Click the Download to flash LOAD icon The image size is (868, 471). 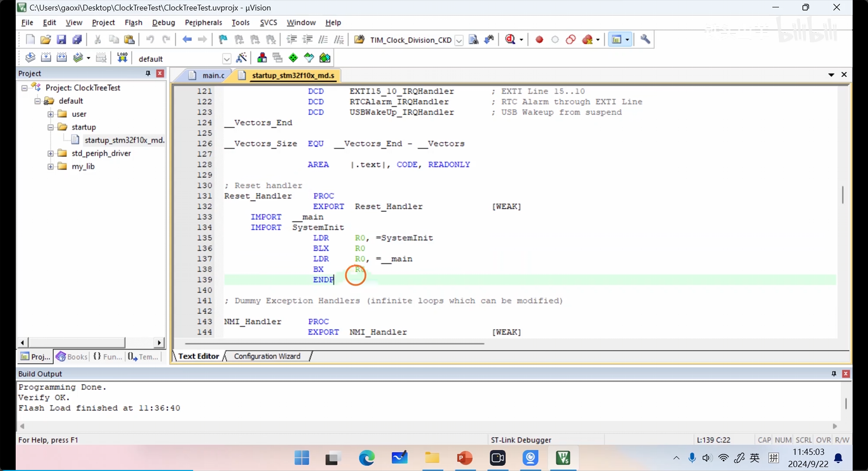point(122,58)
